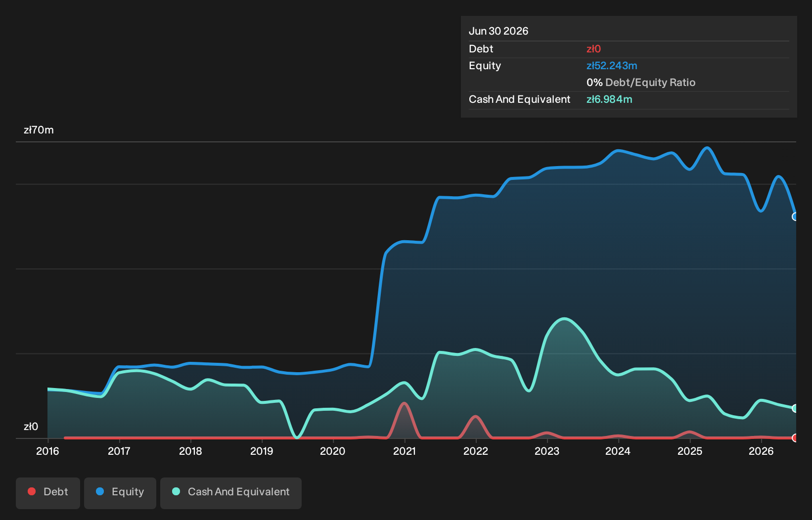This screenshot has height=520, width=812.
Task: Click the Cash And Equivalent tooltip label
Action: (519, 99)
